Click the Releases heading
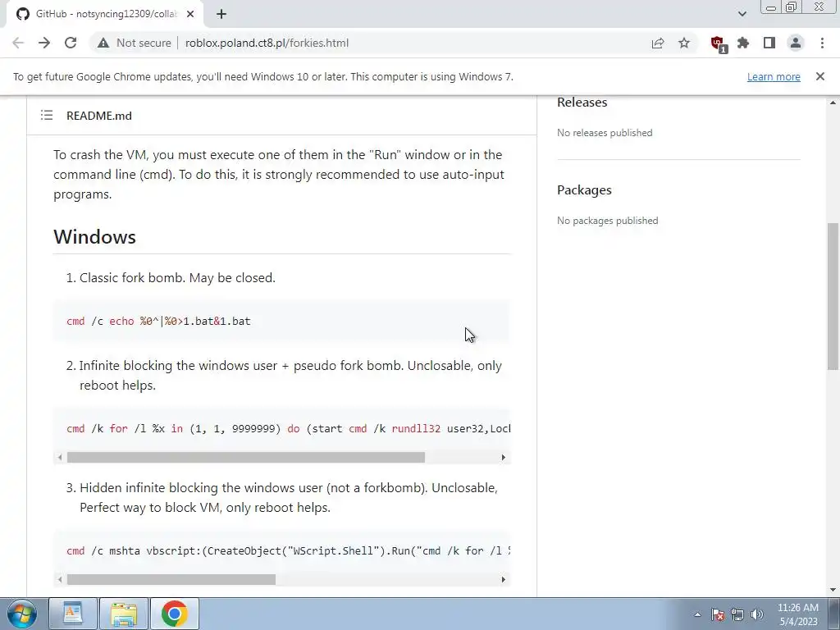Screen dimensions: 840x630 click(582, 103)
